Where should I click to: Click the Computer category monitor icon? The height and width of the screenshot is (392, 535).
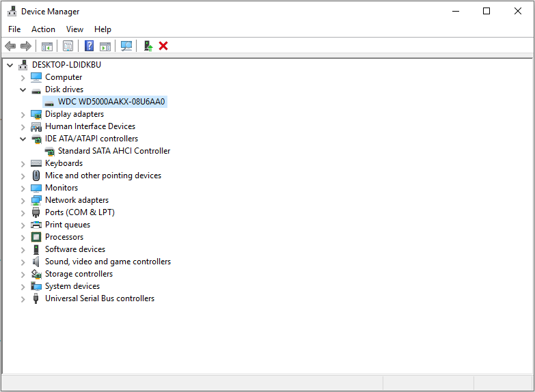tap(36, 77)
